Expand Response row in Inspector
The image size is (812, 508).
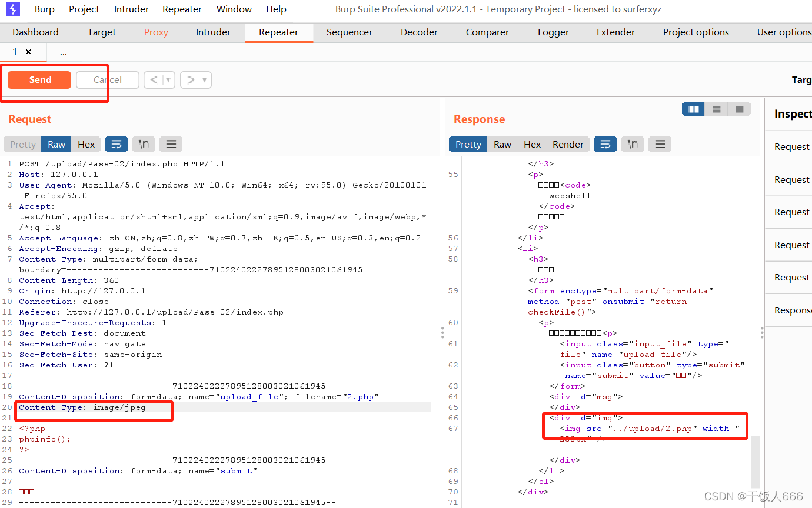(789, 310)
